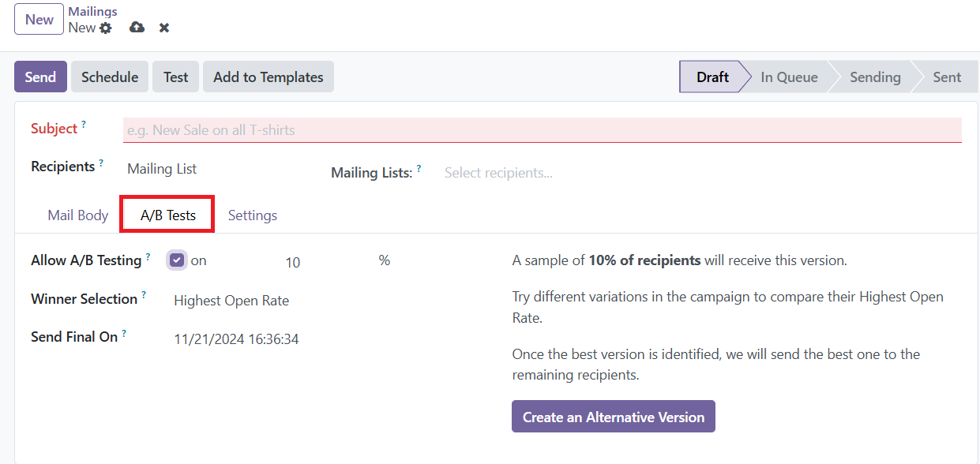The height and width of the screenshot is (464, 980).
Task: Discard changes with the X icon
Action: [164, 28]
